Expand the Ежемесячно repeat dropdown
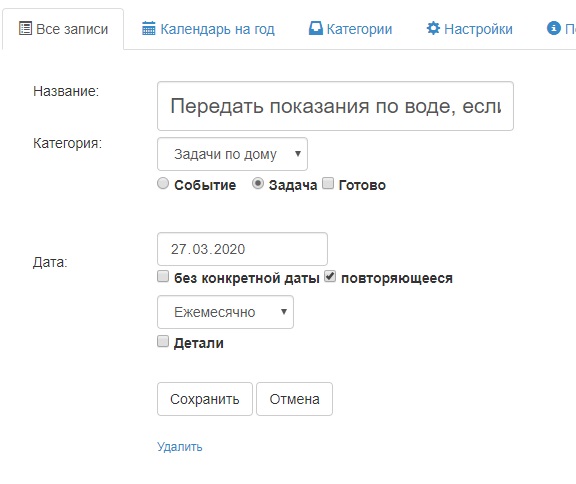The width and height of the screenshot is (576, 484). pos(225,312)
